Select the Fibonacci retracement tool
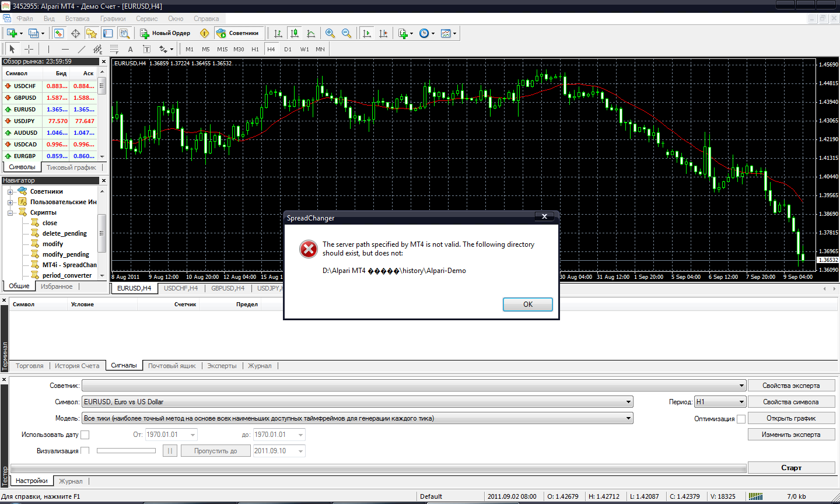This screenshot has height=504, width=840. (114, 49)
